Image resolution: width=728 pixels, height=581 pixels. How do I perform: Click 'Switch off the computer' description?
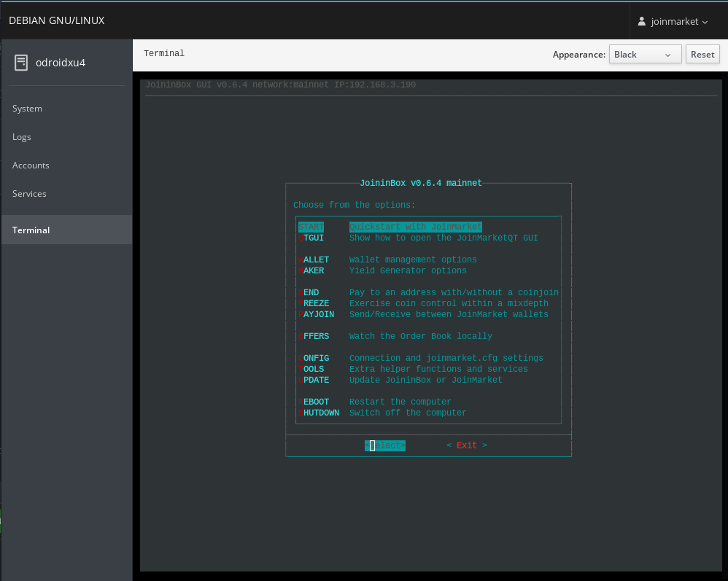[x=408, y=413]
